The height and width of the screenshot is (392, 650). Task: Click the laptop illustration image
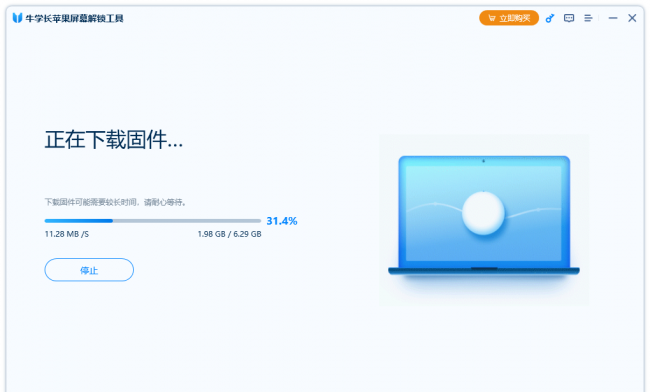484,220
